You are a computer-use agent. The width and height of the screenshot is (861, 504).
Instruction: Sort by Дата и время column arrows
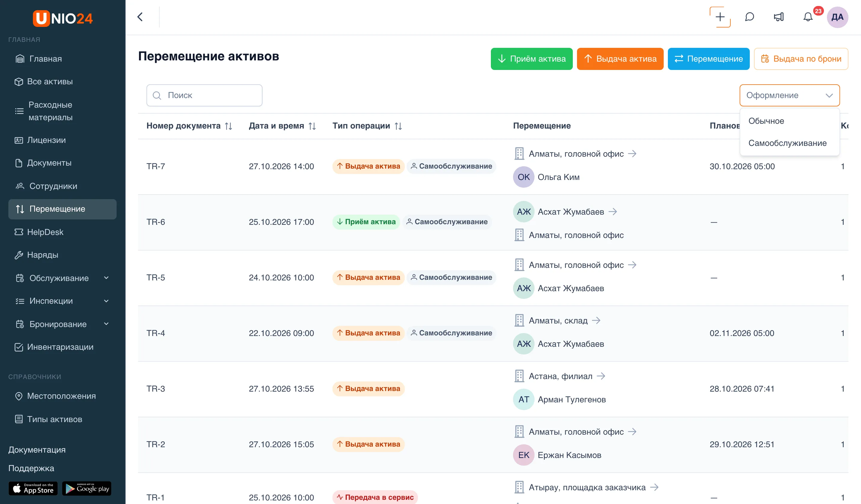pos(312,126)
